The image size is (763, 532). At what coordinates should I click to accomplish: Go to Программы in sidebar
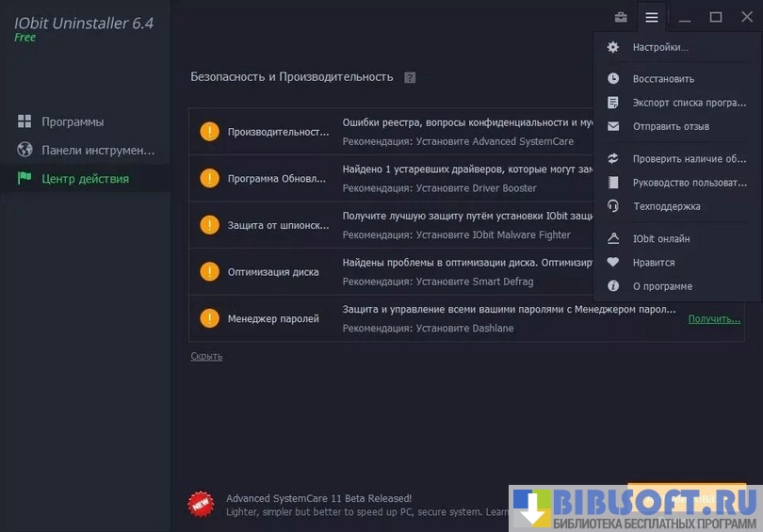click(73, 121)
